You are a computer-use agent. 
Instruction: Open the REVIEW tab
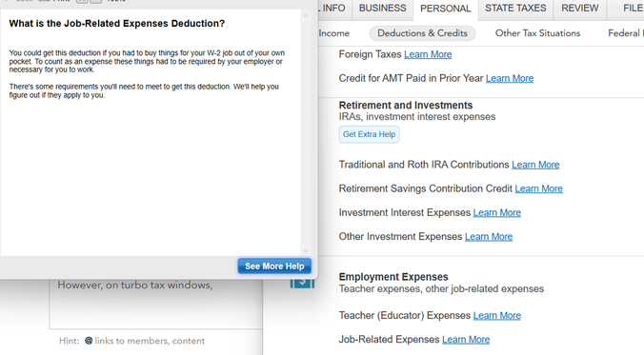point(580,9)
